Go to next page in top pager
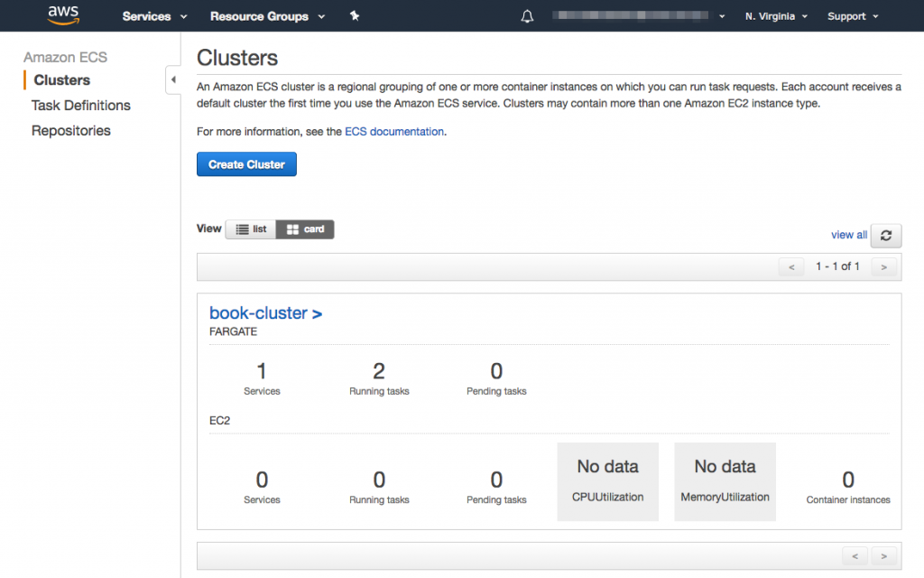This screenshot has height=578, width=924. click(x=883, y=267)
